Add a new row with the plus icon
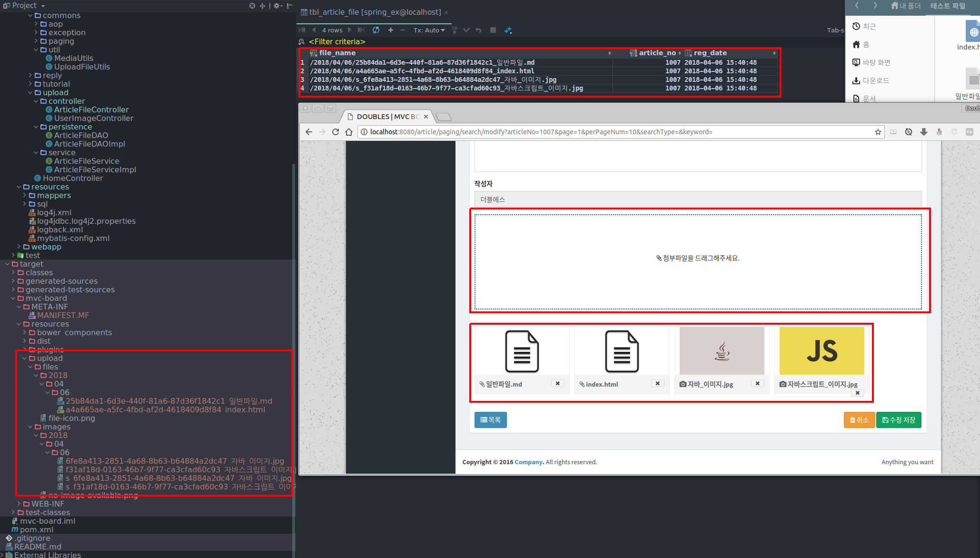Image resolution: width=980 pixels, height=558 pixels. click(x=390, y=30)
